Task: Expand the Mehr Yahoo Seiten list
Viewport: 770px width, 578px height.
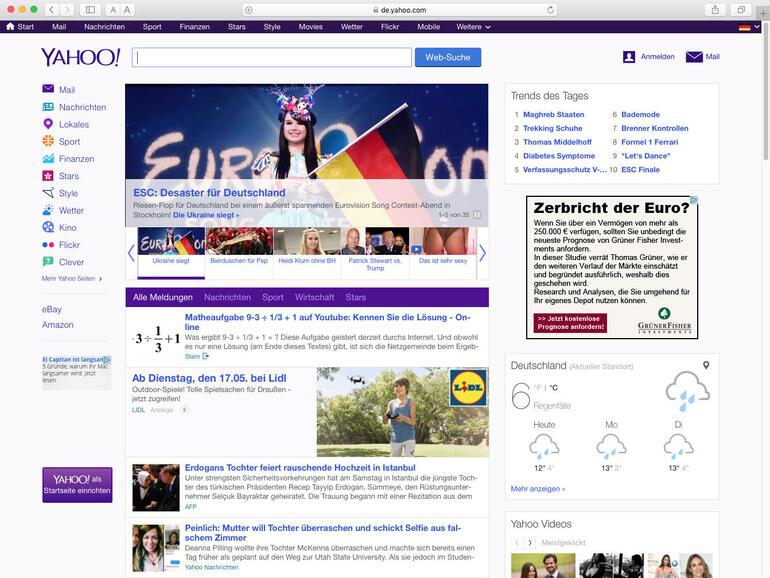Action: click(x=72, y=279)
